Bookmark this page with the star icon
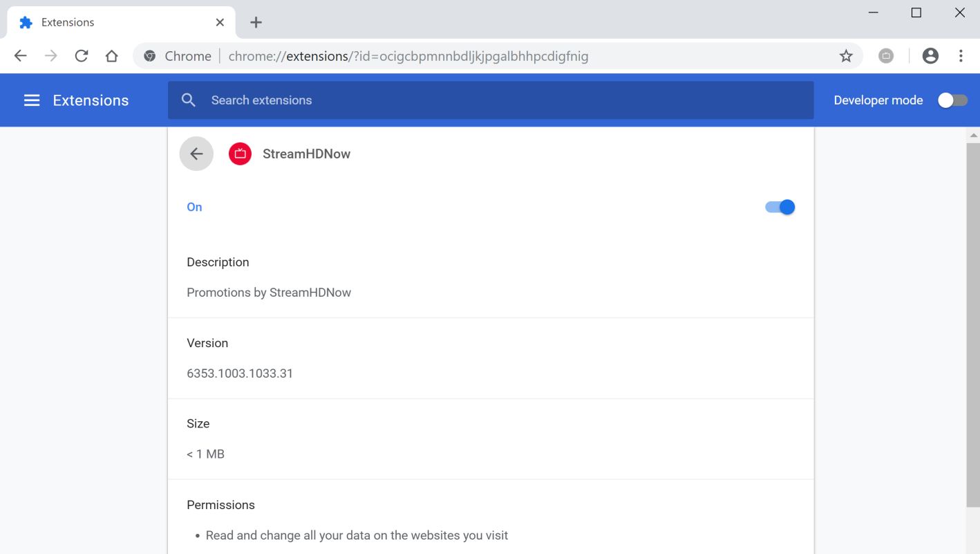This screenshot has width=980, height=554. pyautogui.click(x=846, y=56)
